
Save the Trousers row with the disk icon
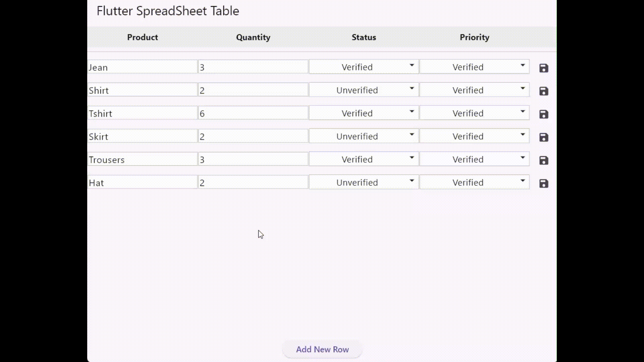tap(544, 160)
